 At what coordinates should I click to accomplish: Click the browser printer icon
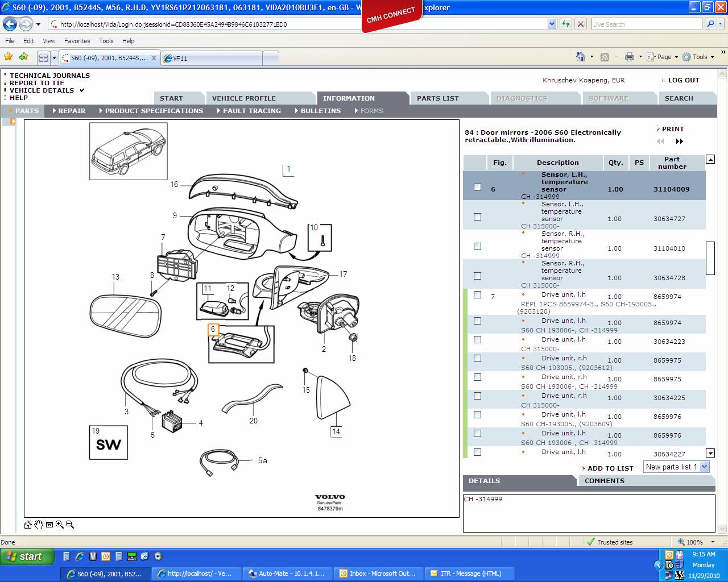coord(629,57)
